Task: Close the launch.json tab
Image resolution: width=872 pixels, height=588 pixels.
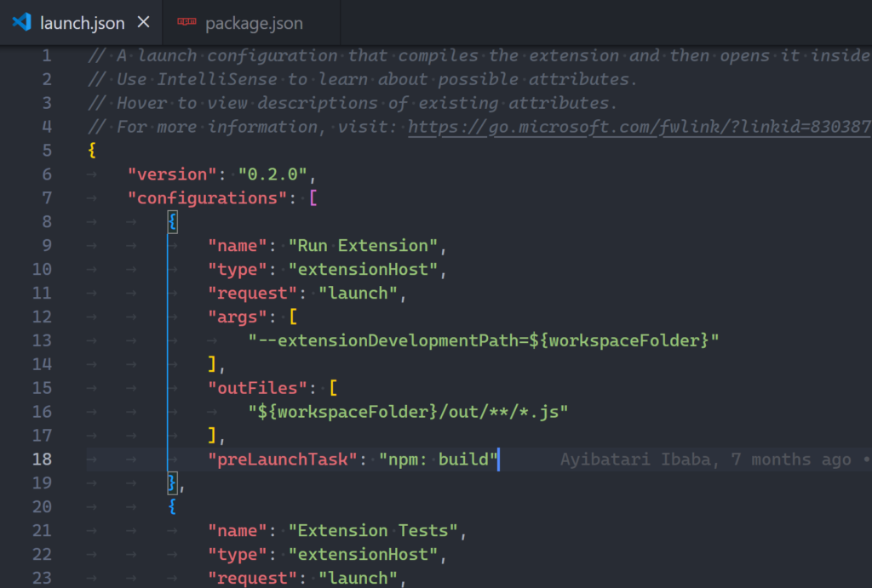Action: (143, 23)
